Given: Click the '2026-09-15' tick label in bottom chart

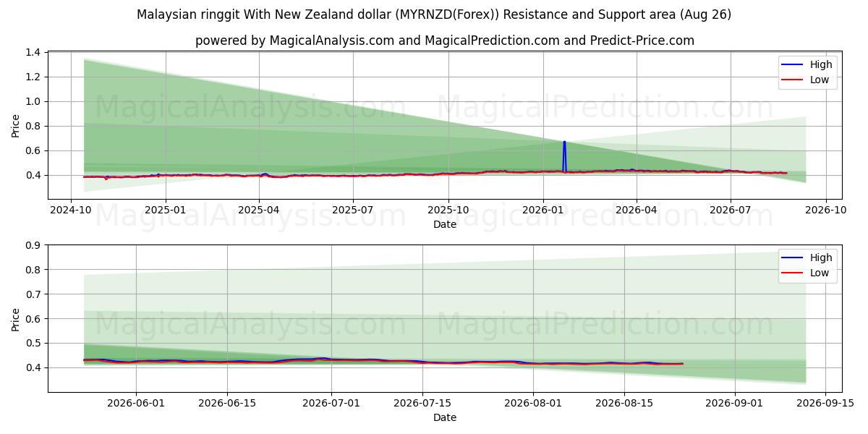Looking at the screenshot, I should click(826, 404).
